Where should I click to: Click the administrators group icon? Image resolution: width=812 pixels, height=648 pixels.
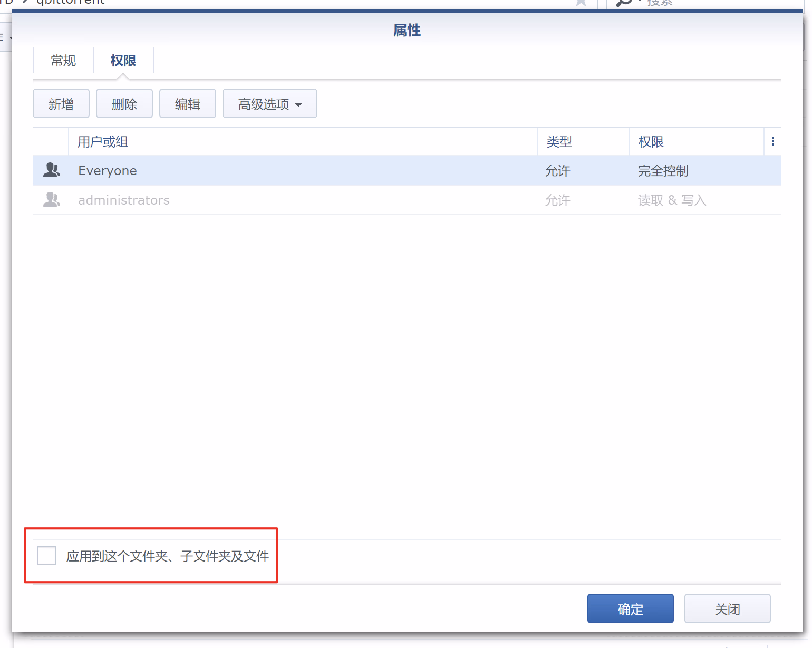tap(51, 200)
